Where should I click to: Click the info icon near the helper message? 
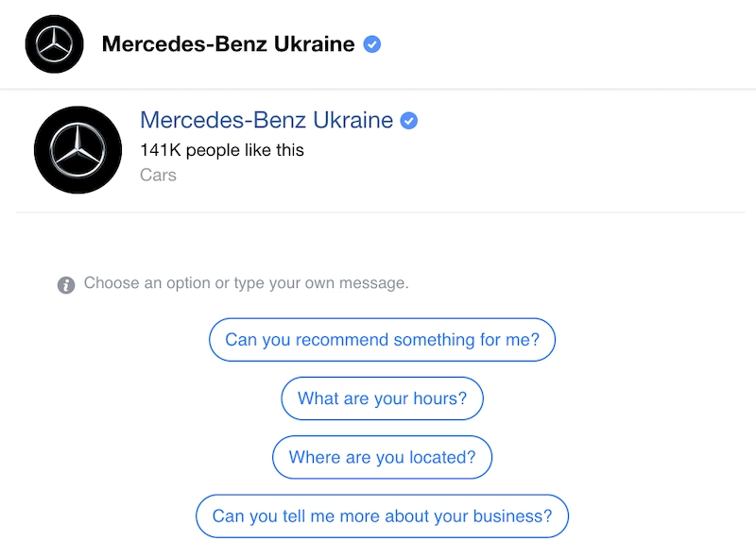point(65,283)
